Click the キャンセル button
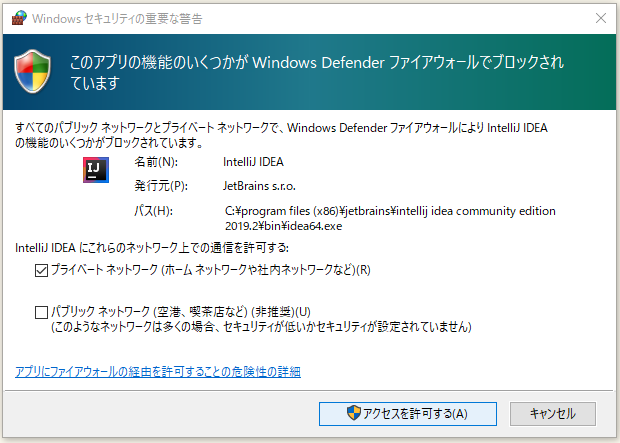 tap(552, 414)
